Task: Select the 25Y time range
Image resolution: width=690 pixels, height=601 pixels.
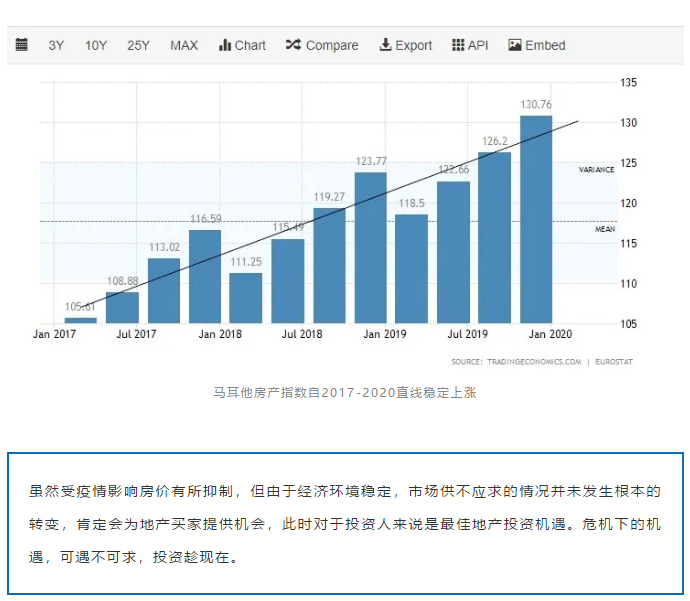Action: 138,45
